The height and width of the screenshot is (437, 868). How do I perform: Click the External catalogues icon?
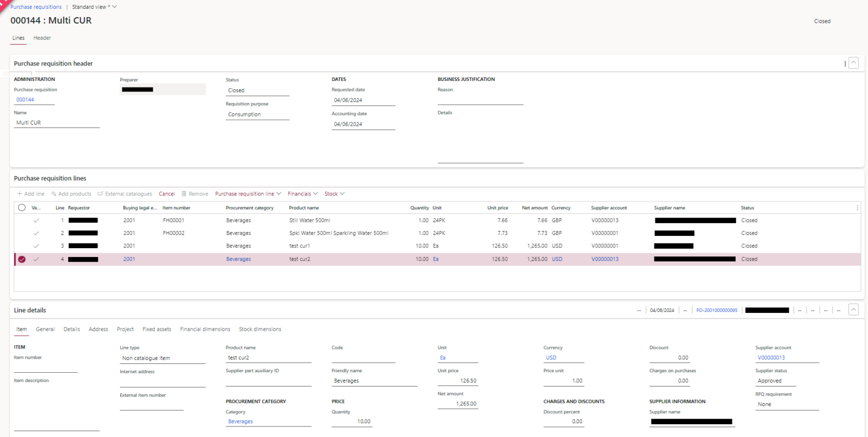100,194
